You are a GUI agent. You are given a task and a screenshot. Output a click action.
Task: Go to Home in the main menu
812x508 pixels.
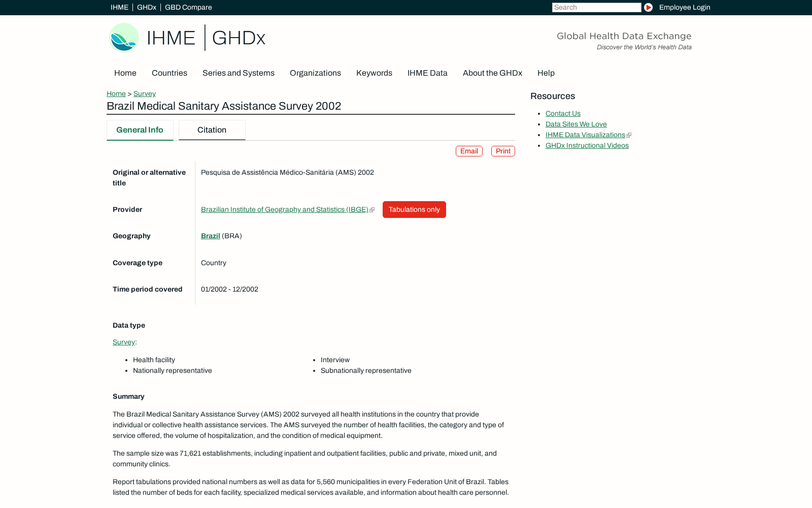click(x=125, y=73)
